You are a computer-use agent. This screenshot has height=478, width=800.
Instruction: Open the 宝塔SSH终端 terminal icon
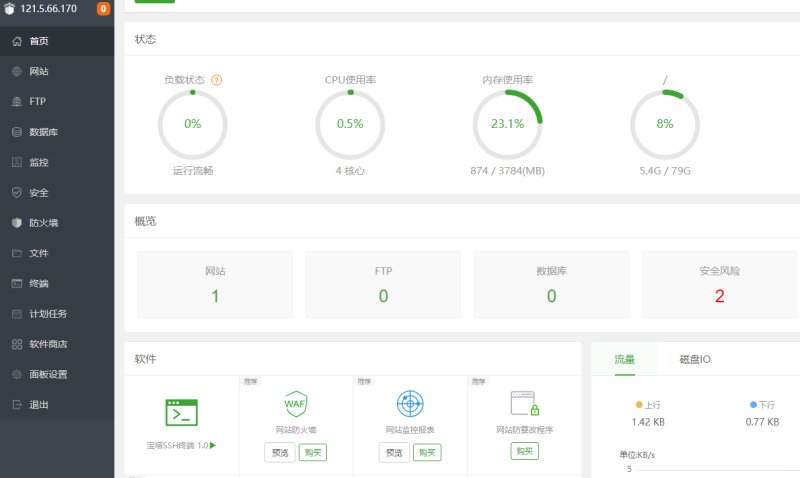pyautogui.click(x=182, y=413)
